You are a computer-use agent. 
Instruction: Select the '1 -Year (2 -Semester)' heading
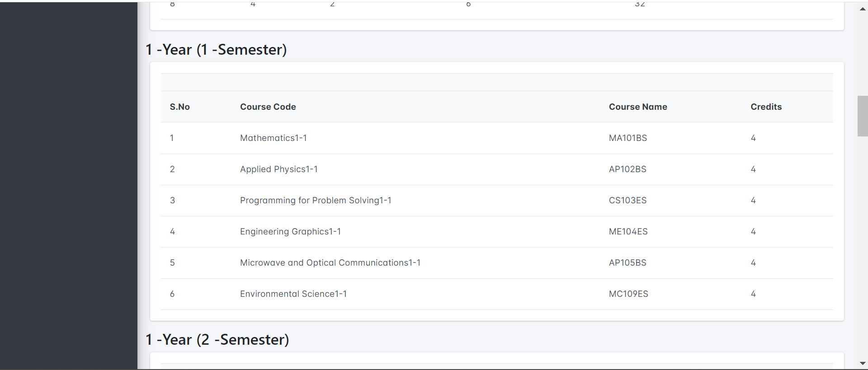(x=217, y=340)
